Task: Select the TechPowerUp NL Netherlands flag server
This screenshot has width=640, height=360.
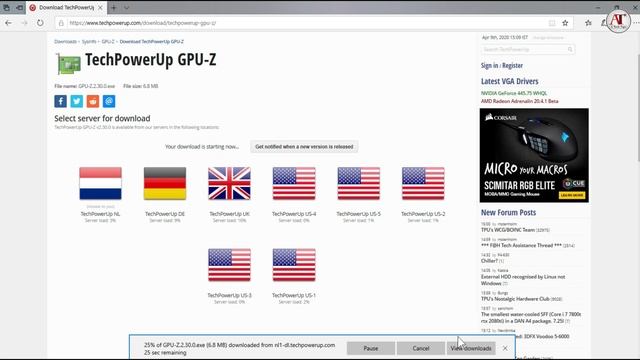Action: 100,184
